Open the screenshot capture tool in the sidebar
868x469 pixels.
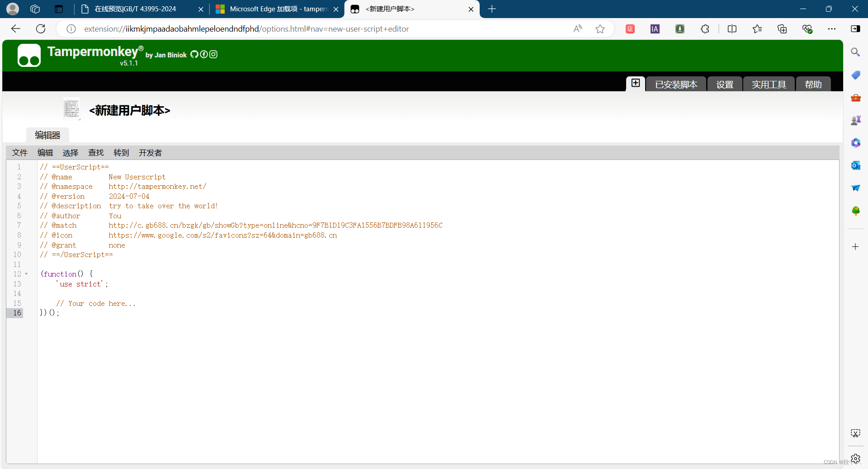tap(856, 433)
